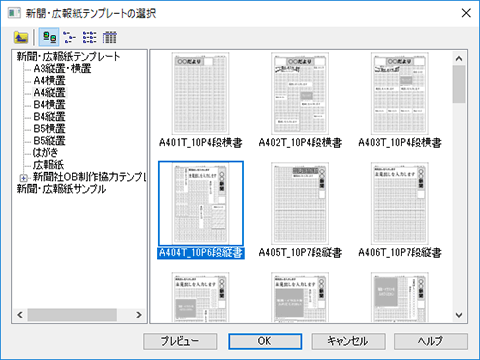
Task: Select B5縦置 in the tree
Action: 50,141
